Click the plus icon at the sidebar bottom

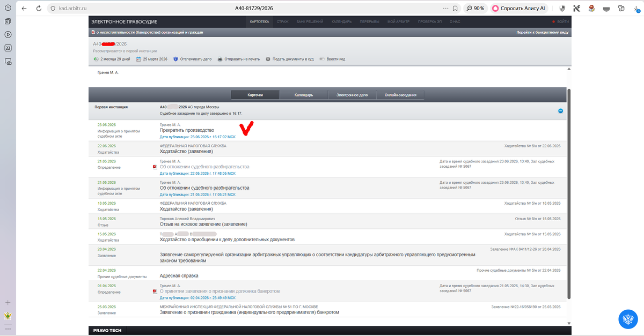pos(8,303)
